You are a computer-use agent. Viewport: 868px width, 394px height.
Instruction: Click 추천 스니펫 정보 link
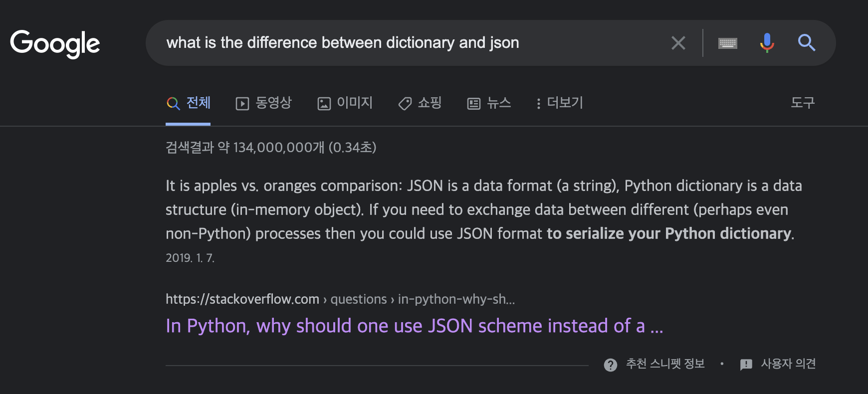666,364
